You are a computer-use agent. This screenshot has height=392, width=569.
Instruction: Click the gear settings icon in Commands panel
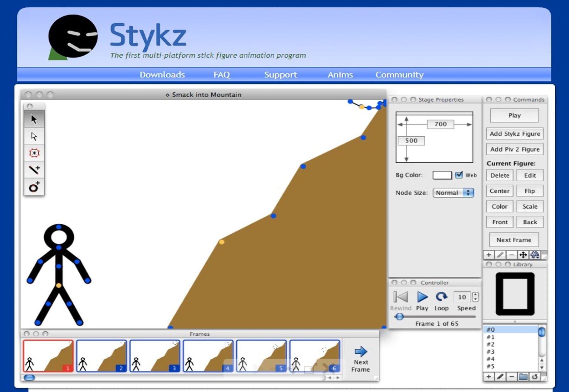coord(535,254)
